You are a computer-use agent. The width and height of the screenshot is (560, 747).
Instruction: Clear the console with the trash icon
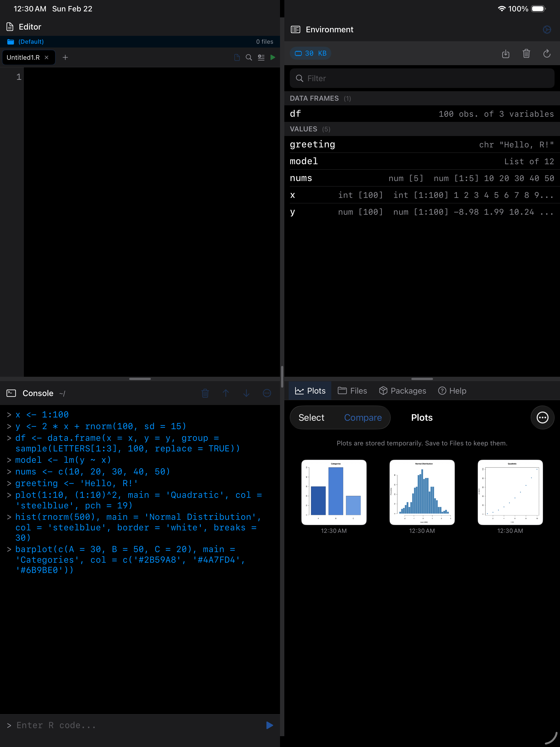205,393
